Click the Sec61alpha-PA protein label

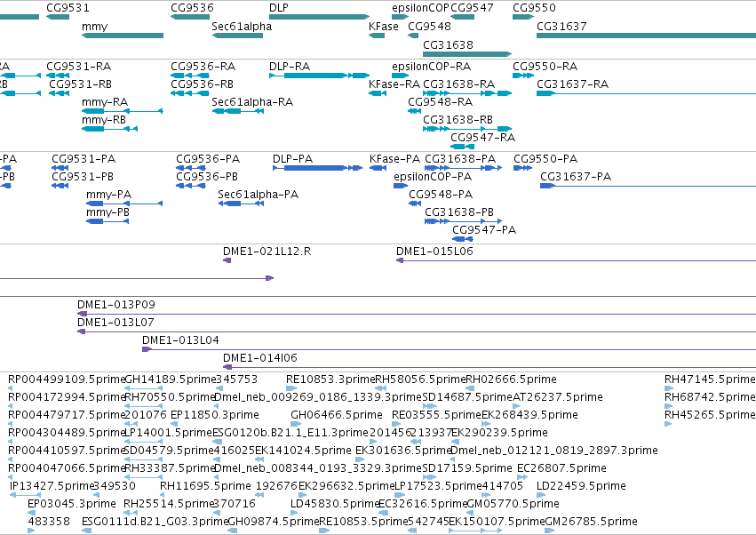[x=258, y=195]
